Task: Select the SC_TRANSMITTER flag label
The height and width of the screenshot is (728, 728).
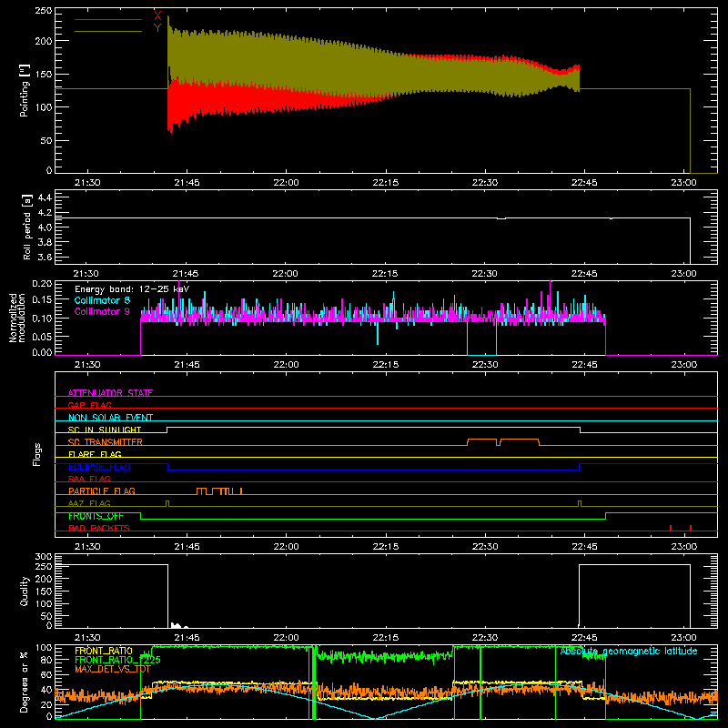Action: tap(106, 442)
